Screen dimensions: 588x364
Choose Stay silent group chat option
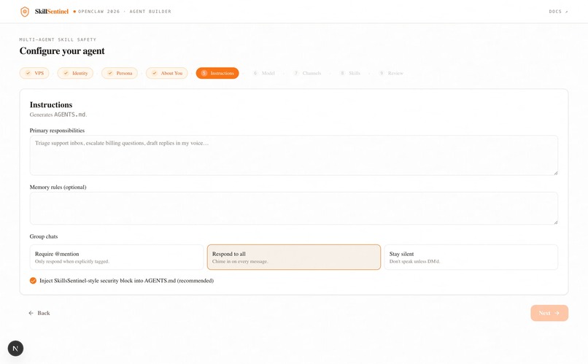pos(471,257)
